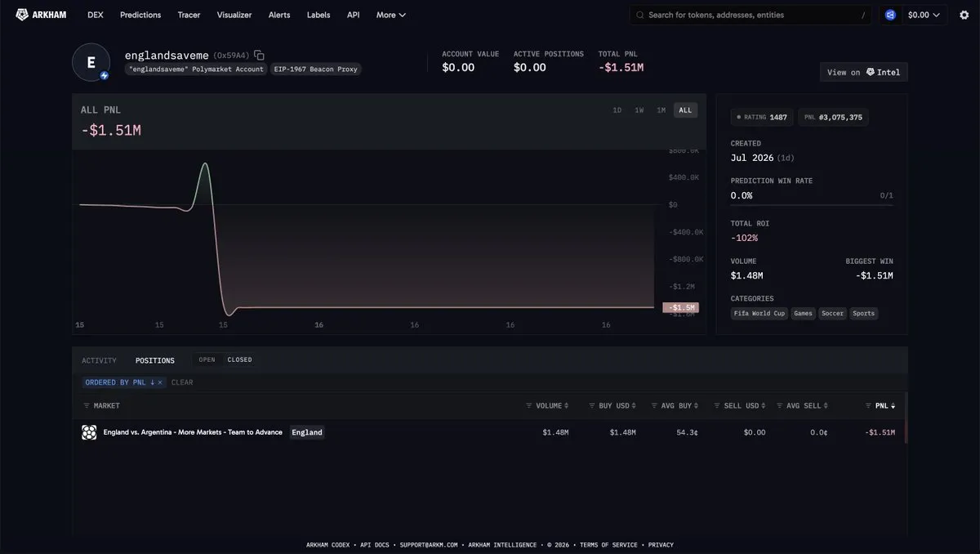Click the -$1.5M chart value marker
The width and height of the screenshot is (980, 554).
click(679, 307)
